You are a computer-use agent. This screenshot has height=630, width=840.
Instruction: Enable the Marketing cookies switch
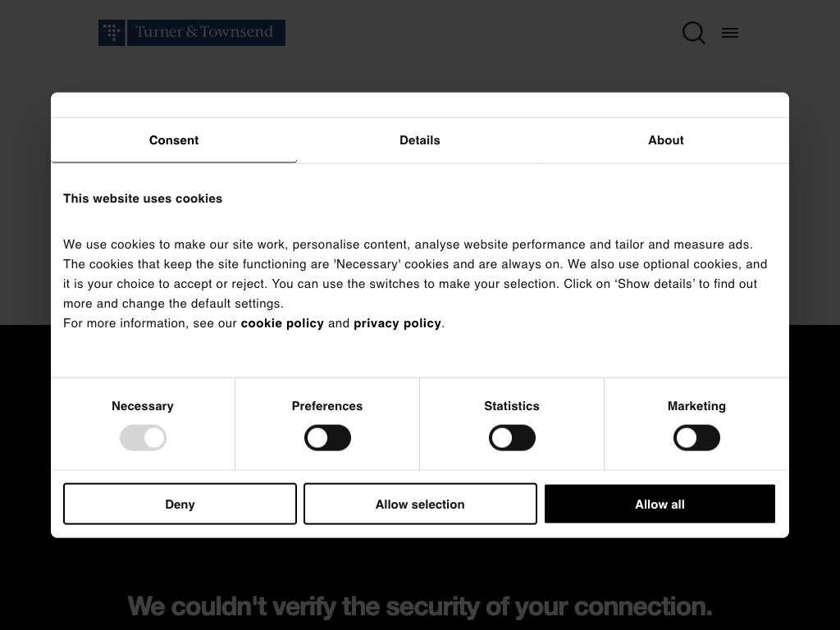(x=696, y=438)
